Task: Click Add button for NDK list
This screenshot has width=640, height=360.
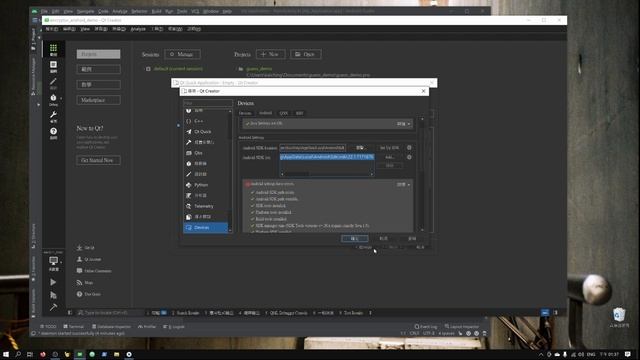Action: (x=389, y=157)
